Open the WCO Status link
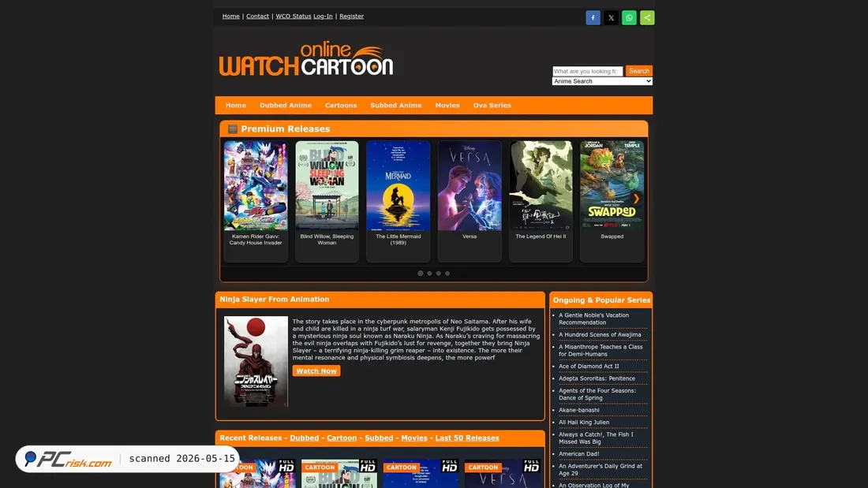Viewport: 868px width, 488px height. point(294,16)
